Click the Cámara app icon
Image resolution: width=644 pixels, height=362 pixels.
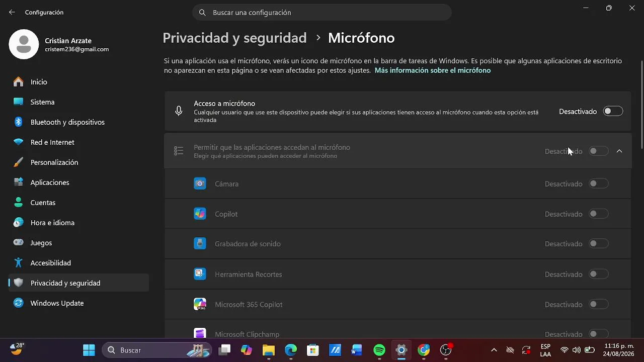(x=200, y=184)
